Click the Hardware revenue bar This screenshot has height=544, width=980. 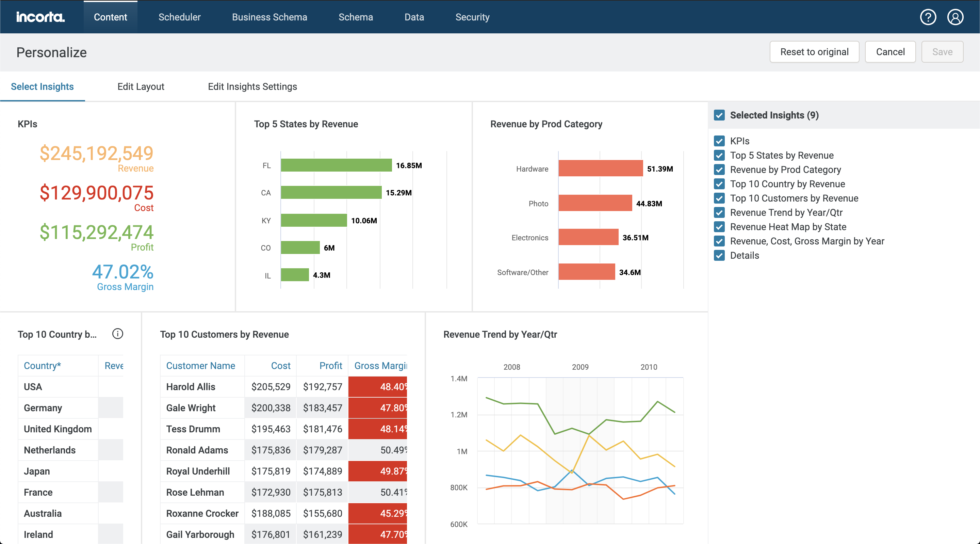point(600,169)
